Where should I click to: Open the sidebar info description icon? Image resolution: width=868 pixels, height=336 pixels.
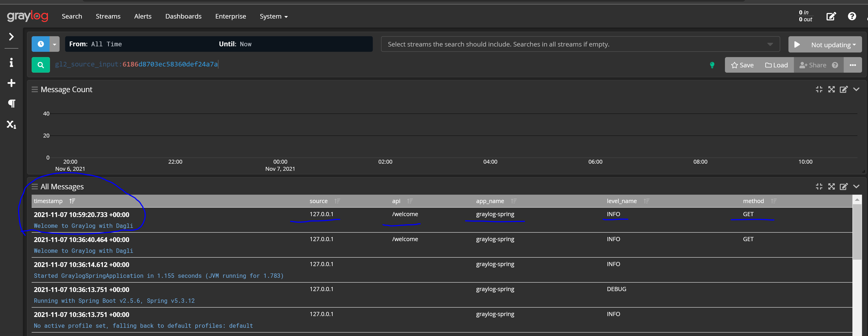point(11,62)
